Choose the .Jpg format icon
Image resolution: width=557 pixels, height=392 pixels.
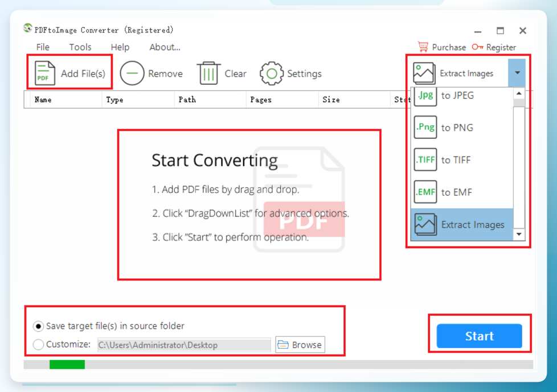point(425,96)
